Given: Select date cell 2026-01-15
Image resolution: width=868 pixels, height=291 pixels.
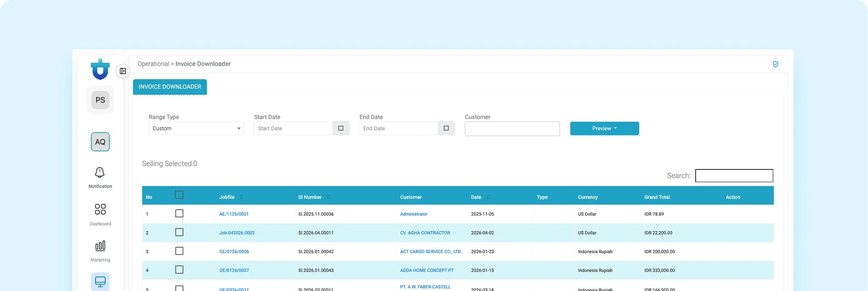Looking at the screenshot, I should pos(482,271).
